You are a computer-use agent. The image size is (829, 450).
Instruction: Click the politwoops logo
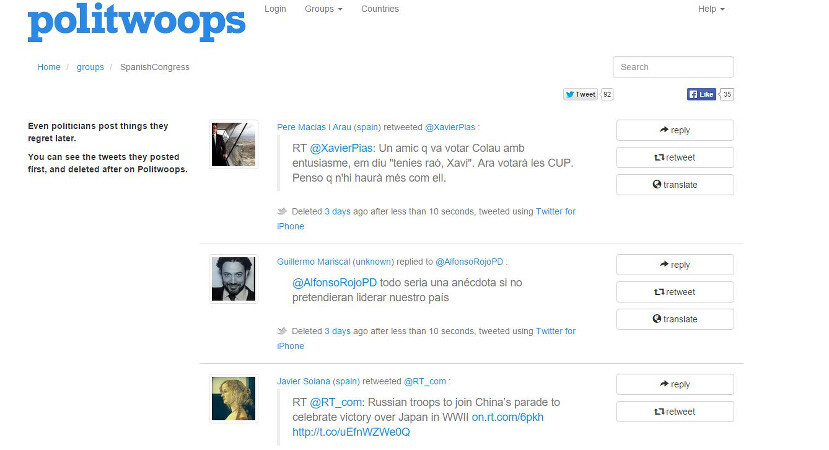pyautogui.click(x=136, y=22)
